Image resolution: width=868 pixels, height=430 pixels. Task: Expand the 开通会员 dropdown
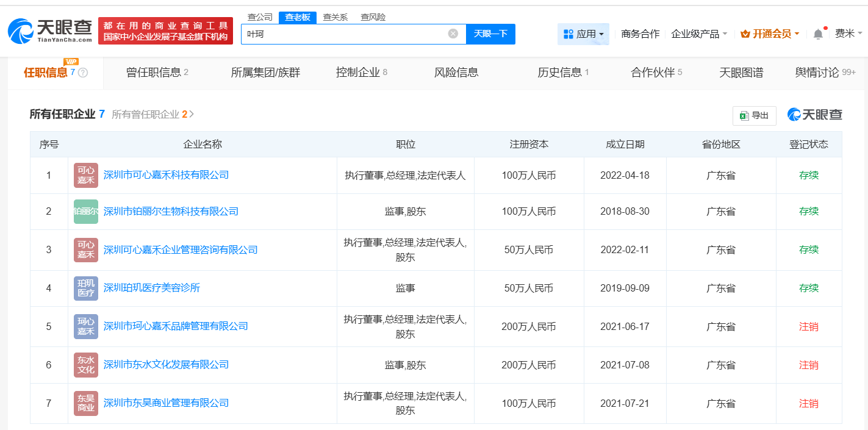point(770,34)
